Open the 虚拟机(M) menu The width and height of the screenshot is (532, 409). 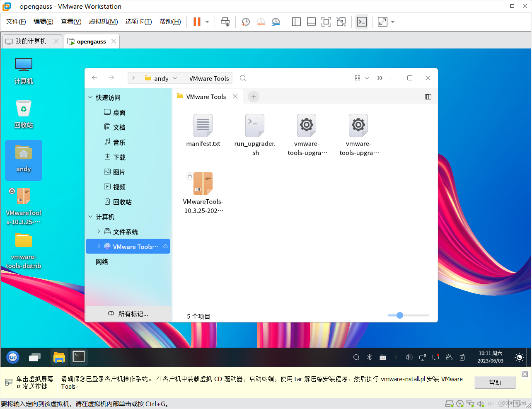pos(103,21)
